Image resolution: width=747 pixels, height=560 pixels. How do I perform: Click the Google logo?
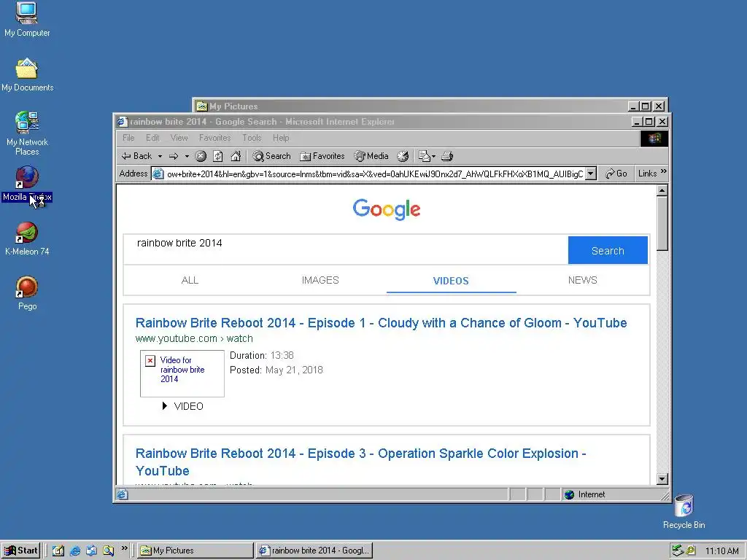click(387, 209)
